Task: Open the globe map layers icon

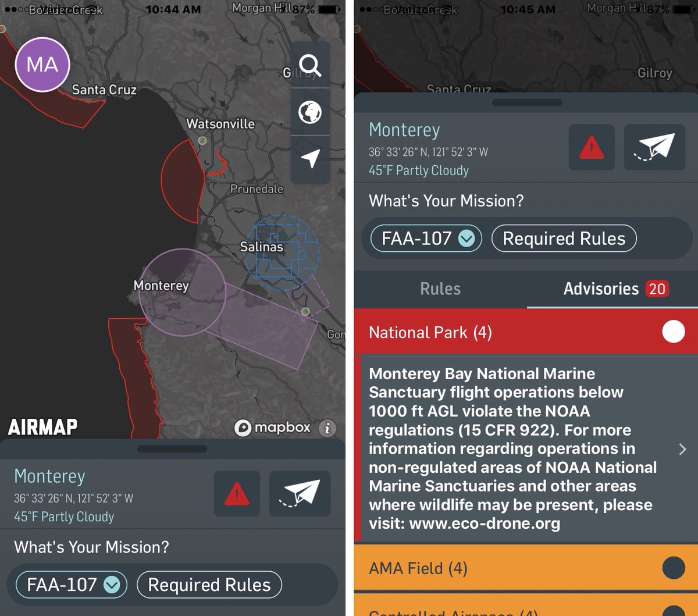Action: coord(310,112)
